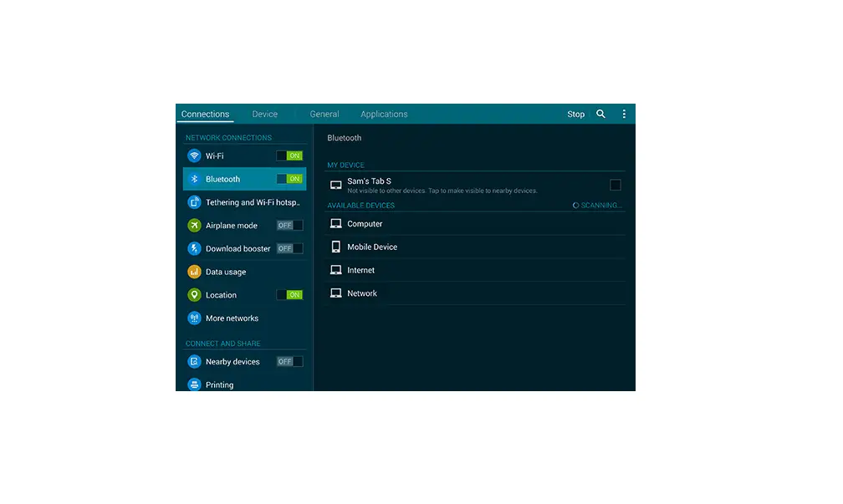Image resolution: width=843 pixels, height=504 pixels.
Task: Open Data usage via its orange chart icon
Action: [x=194, y=272]
